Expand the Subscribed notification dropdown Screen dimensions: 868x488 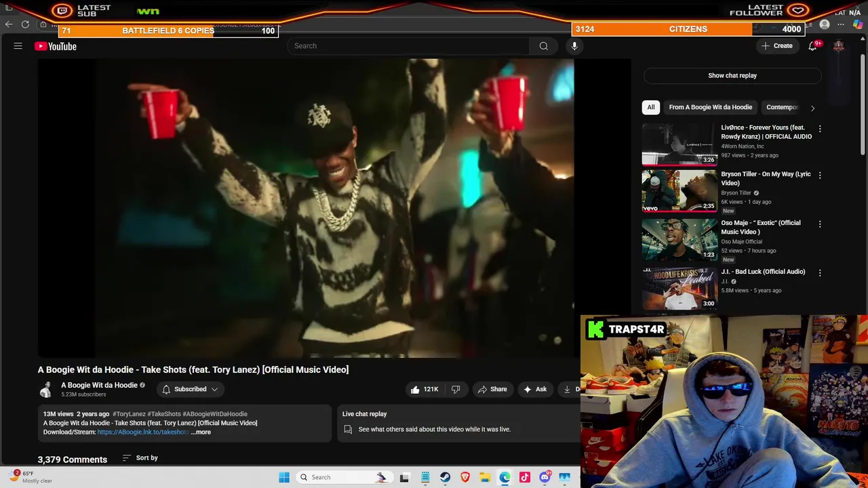(190, 389)
